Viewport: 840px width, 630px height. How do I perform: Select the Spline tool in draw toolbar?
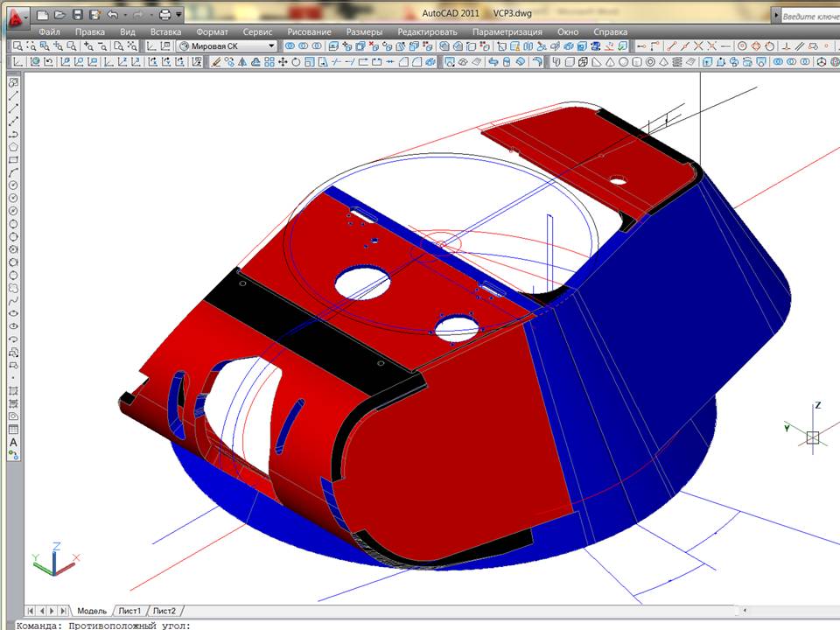click(13, 301)
